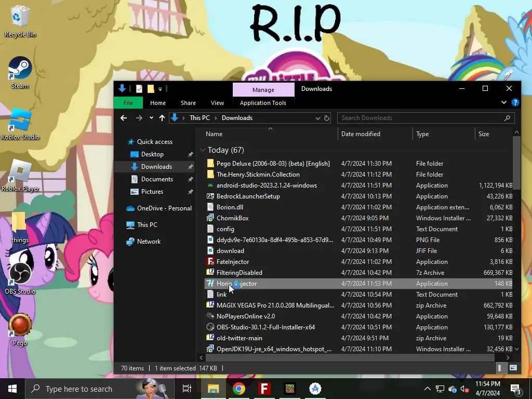The image size is (532, 399).
Task: Select The.Henry.Stickmin.Collection folder
Action: [358, 175]
